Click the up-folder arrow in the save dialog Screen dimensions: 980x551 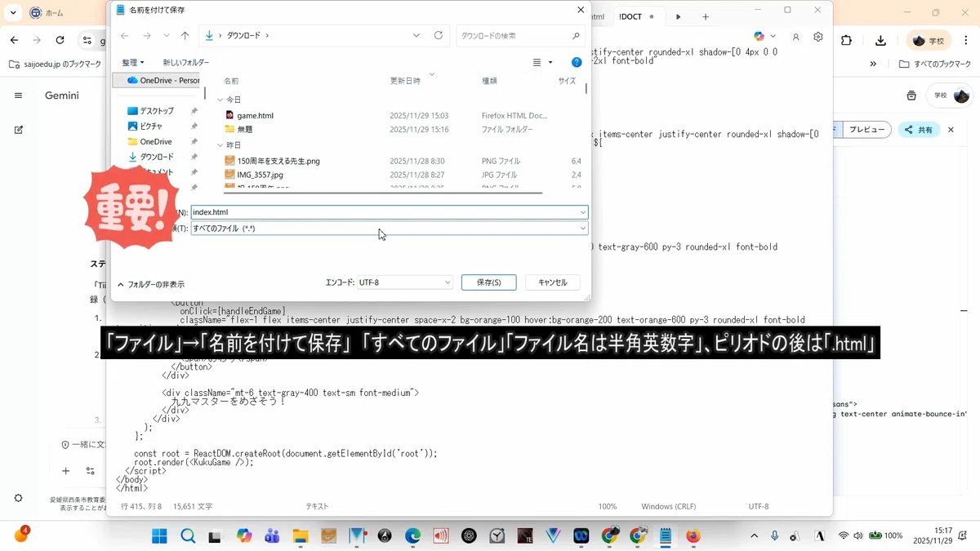[x=185, y=36]
